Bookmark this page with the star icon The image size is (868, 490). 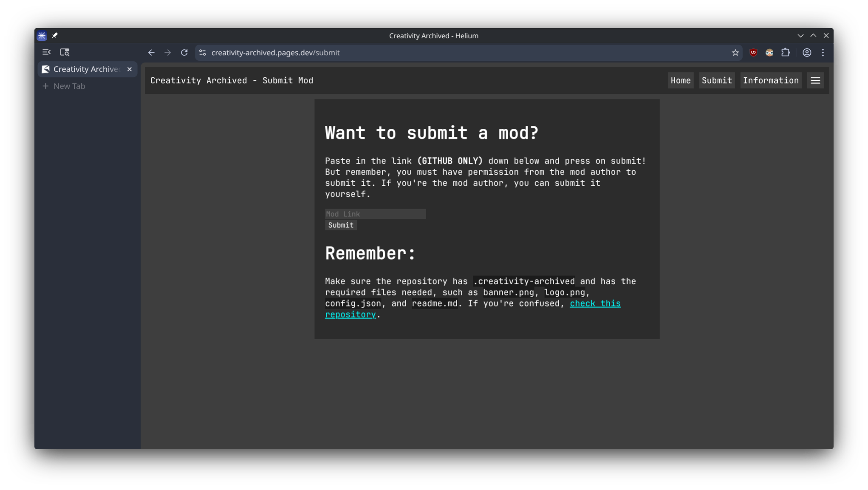[735, 53]
